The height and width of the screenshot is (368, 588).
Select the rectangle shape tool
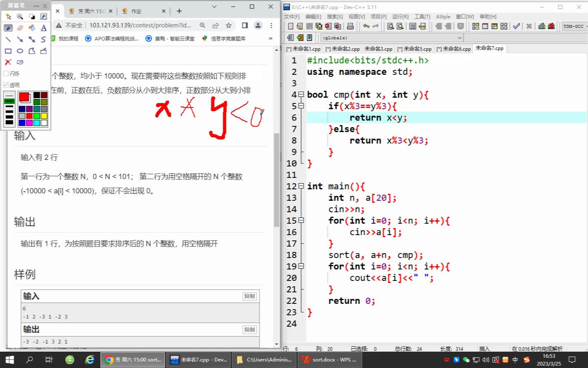(8, 51)
